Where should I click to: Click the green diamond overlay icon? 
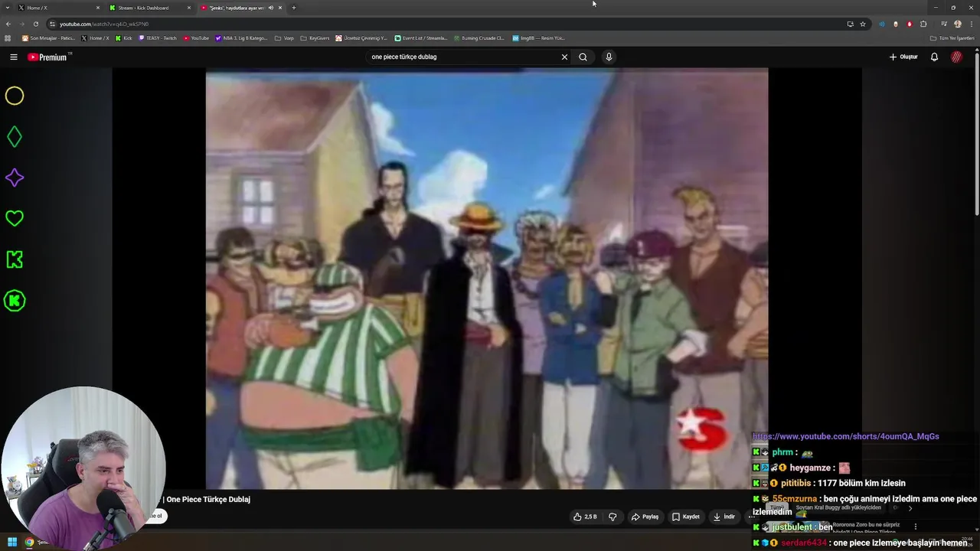pos(15,137)
